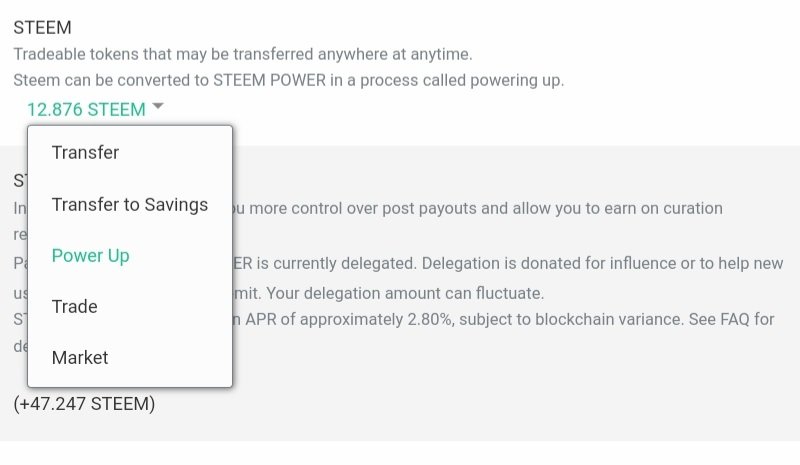The height and width of the screenshot is (465, 800).
Task: Select the Power Up menu item
Action: click(x=91, y=255)
